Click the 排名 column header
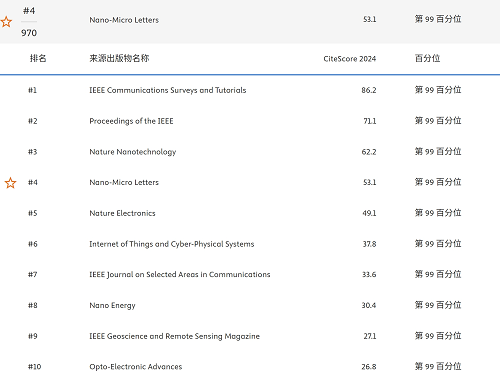500x385 pixels. click(x=38, y=58)
